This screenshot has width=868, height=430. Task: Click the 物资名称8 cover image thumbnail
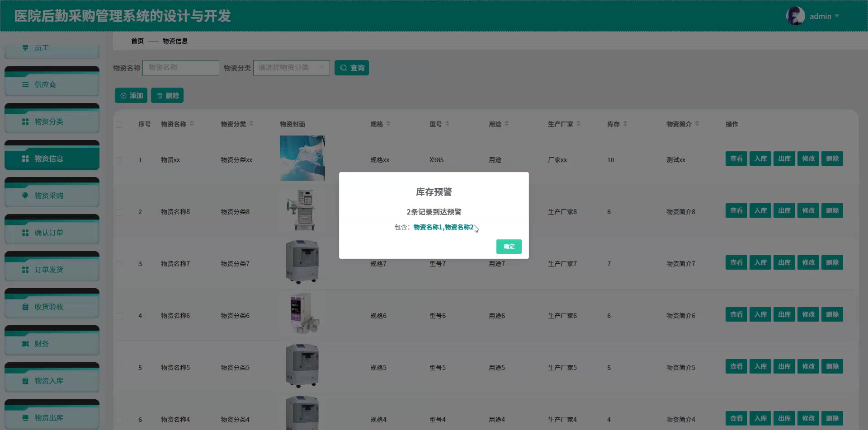302,210
